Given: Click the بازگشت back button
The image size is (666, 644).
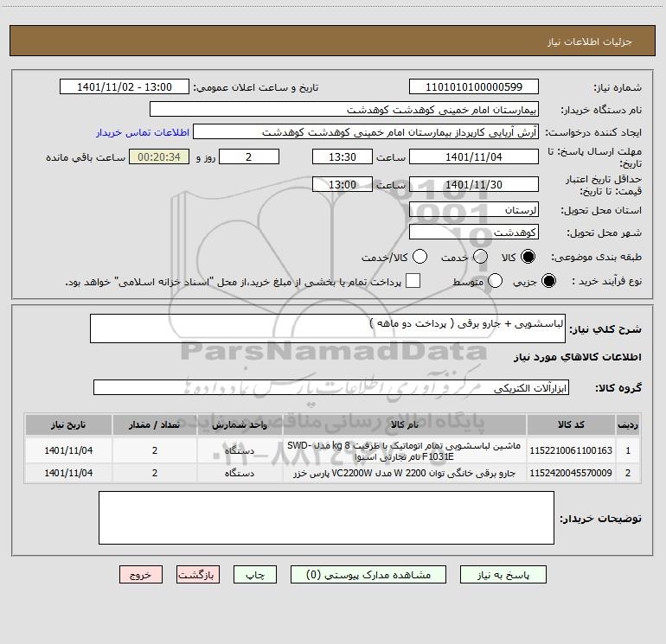Looking at the screenshot, I should coord(198,575).
